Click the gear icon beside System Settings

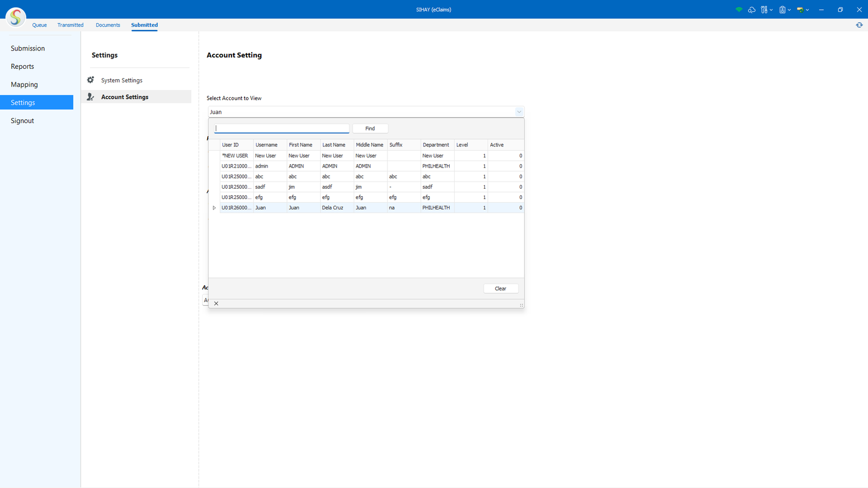pos(91,80)
